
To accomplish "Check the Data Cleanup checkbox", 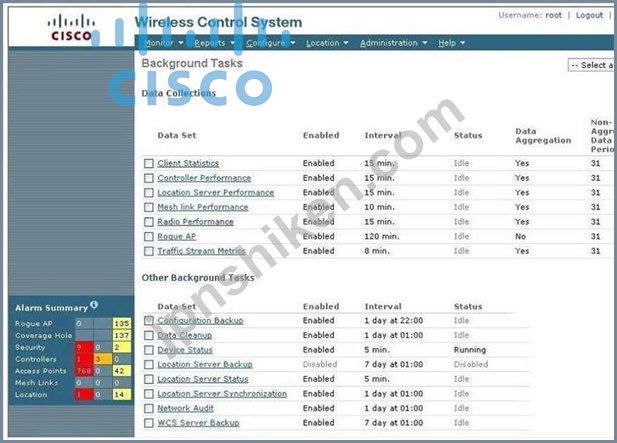I will (x=148, y=335).
